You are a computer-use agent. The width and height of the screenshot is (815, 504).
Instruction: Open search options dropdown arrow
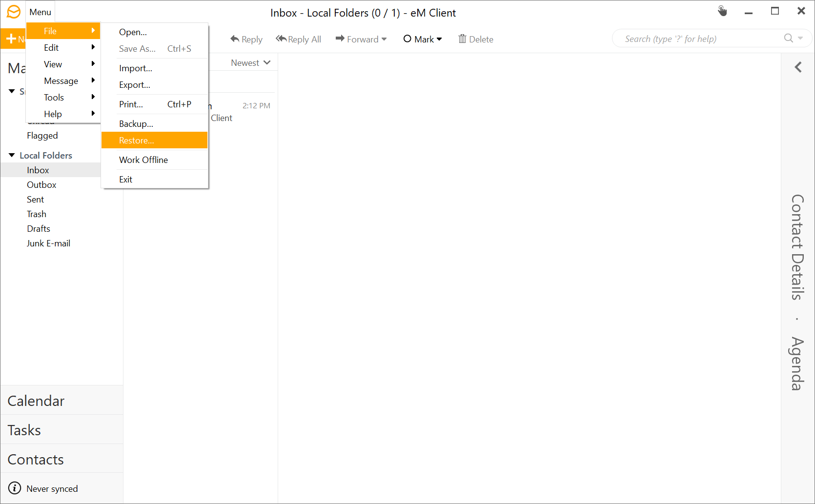coord(800,38)
